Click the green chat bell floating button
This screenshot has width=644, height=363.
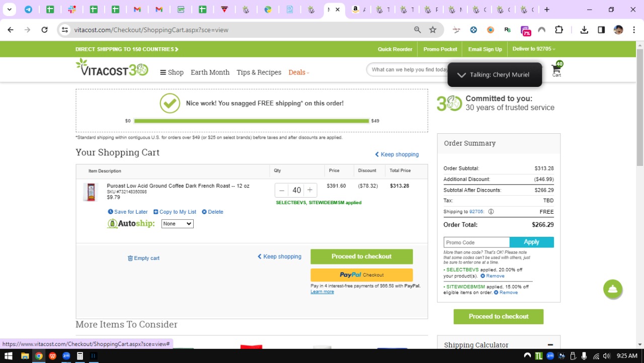pos(613,289)
